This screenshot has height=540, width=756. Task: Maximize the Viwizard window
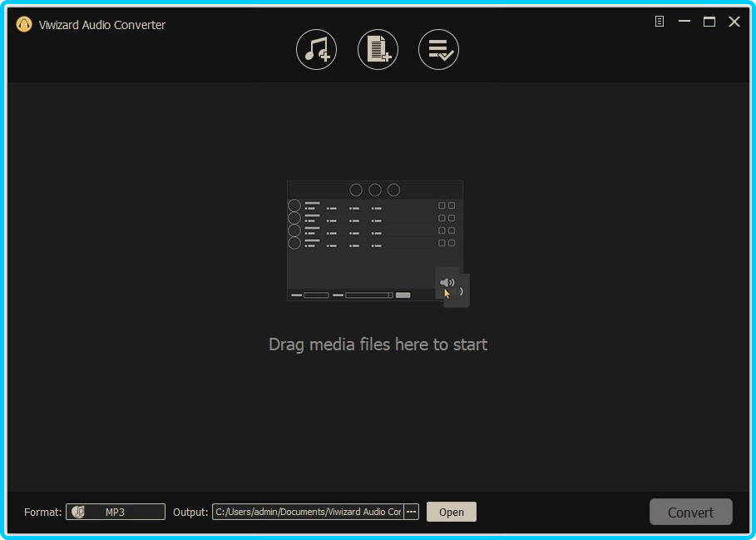709,21
